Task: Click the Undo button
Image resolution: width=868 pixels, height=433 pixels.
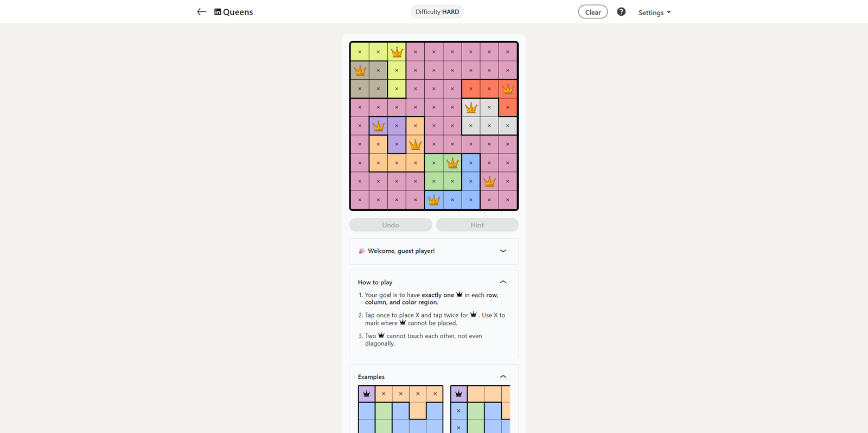Action: (391, 225)
